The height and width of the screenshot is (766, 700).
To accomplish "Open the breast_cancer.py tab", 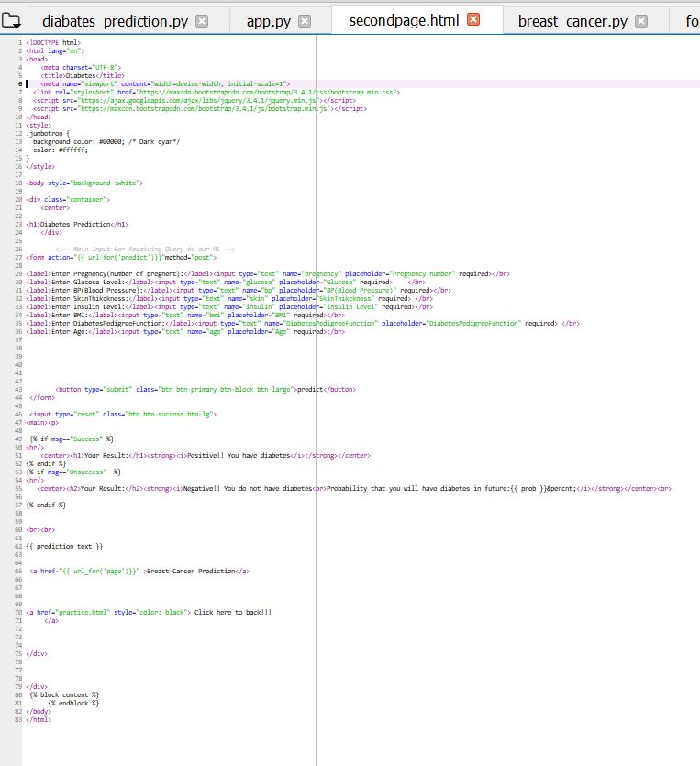I will pyautogui.click(x=572, y=21).
